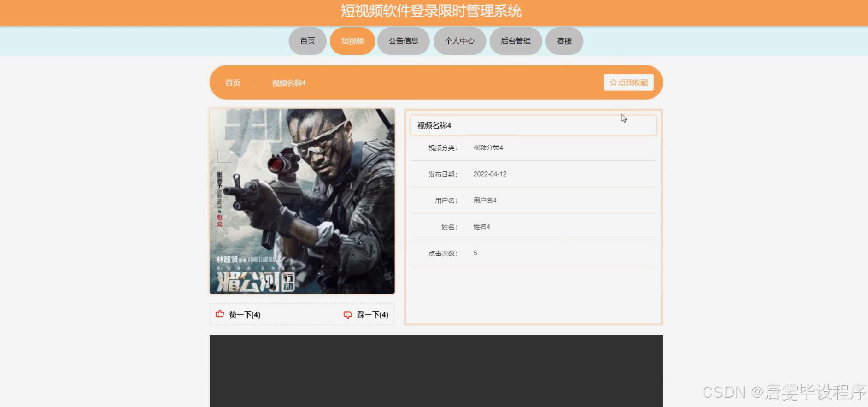868x407 pixels.
Task: Click the 视频分类: label
Action: pyautogui.click(x=443, y=148)
